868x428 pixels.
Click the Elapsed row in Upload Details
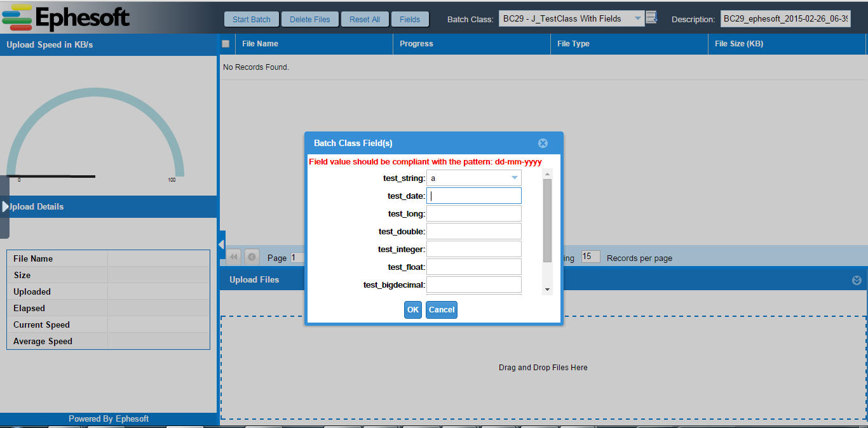tap(108, 308)
